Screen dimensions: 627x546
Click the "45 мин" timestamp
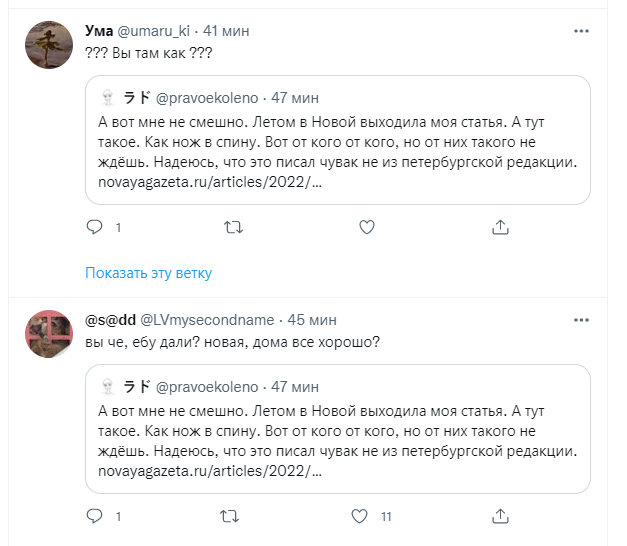pyautogui.click(x=309, y=320)
